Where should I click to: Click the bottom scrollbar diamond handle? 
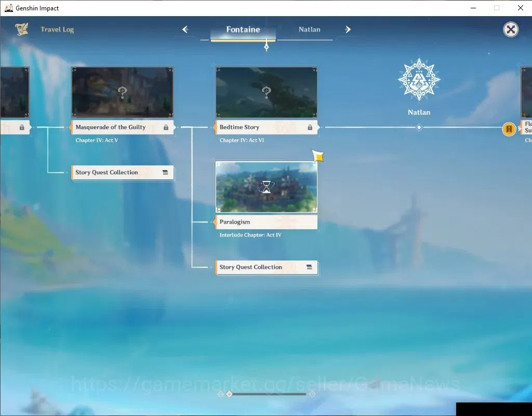click(x=229, y=394)
